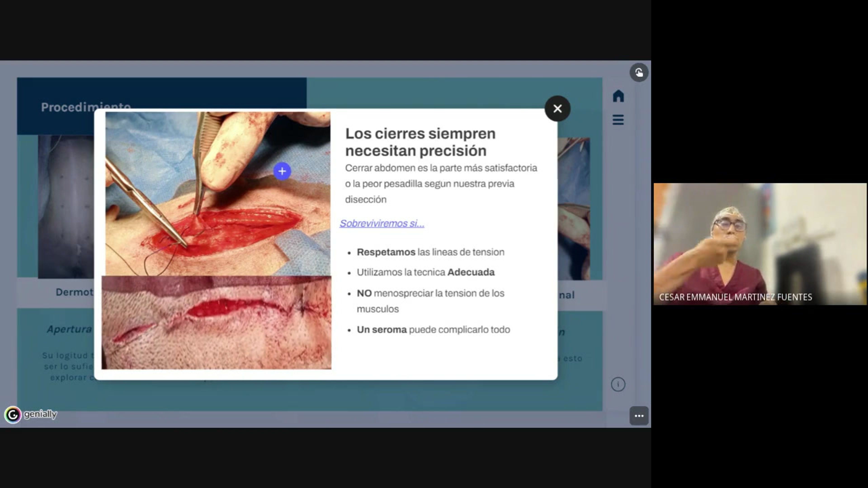Click the participant name caption
The height and width of the screenshot is (488, 868).
point(735,297)
